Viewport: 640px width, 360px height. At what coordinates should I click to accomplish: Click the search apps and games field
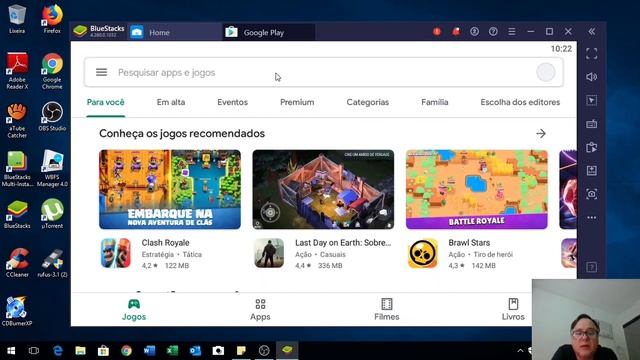(324, 73)
